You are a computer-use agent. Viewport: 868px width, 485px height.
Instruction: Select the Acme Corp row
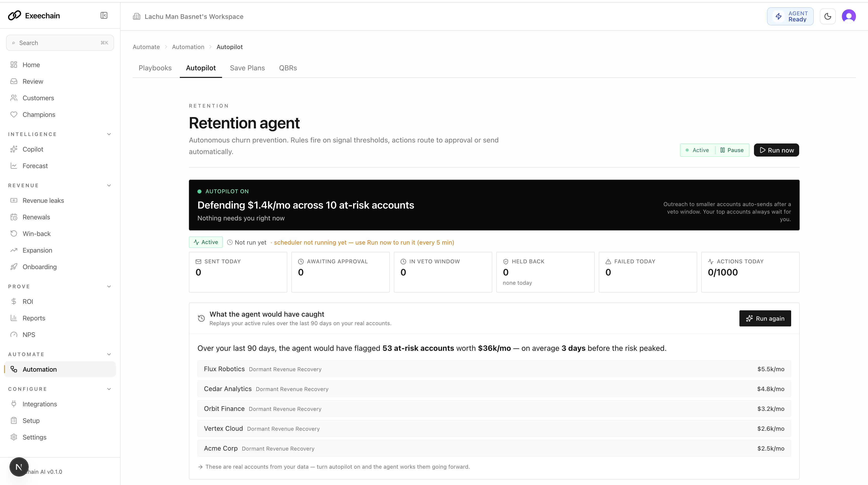(x=494, y=448)
